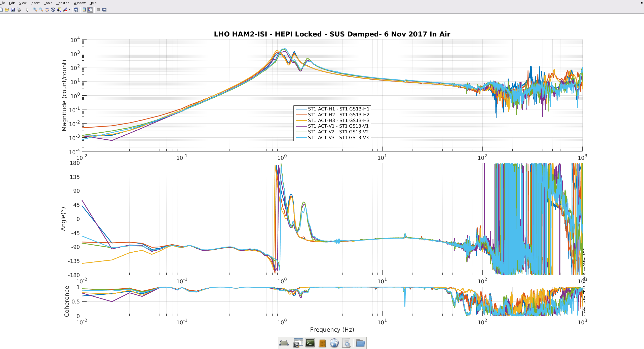The image size is (644, 349).
Task: Click the New Figure icon
Action: pos(1,10)
